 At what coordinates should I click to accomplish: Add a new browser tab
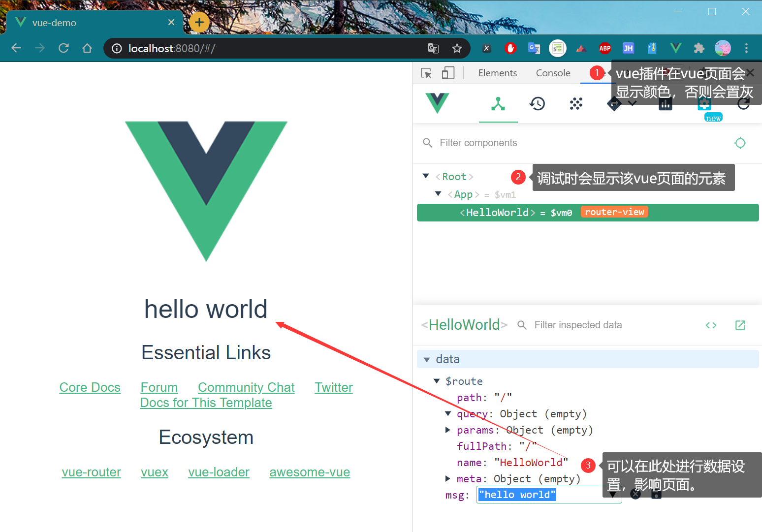pos(199,22)
